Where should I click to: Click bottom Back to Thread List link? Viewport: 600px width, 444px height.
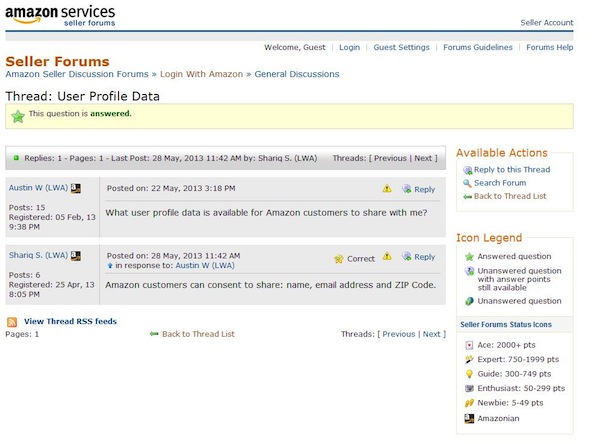[198, 334]
